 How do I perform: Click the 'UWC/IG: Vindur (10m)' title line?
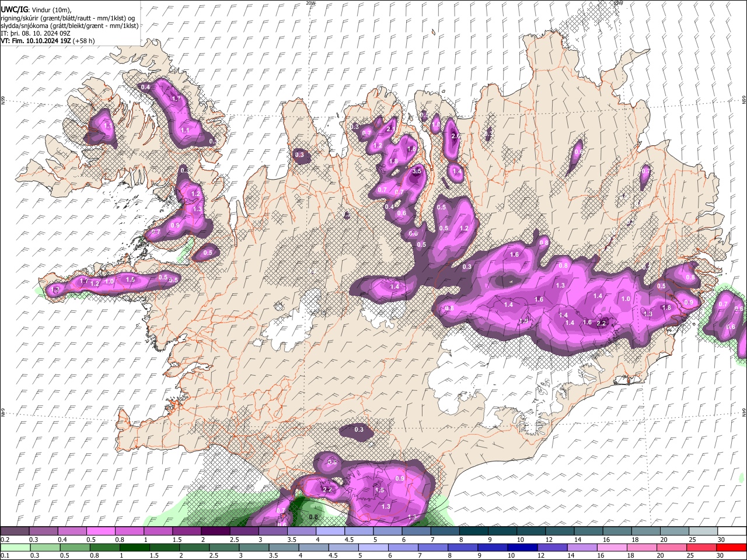point(36,9)
